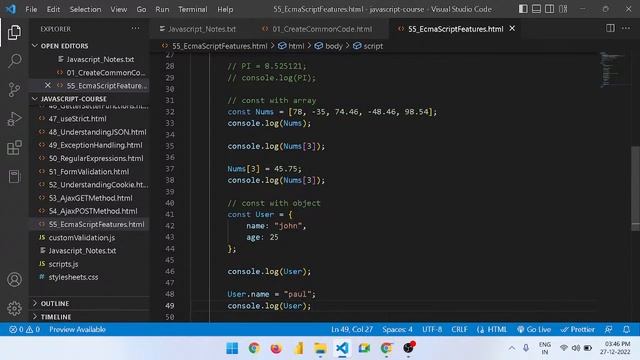Go to line via Ln 49, Col 27
The height and width of the screenshot is (360, 640).
(352, 329)
